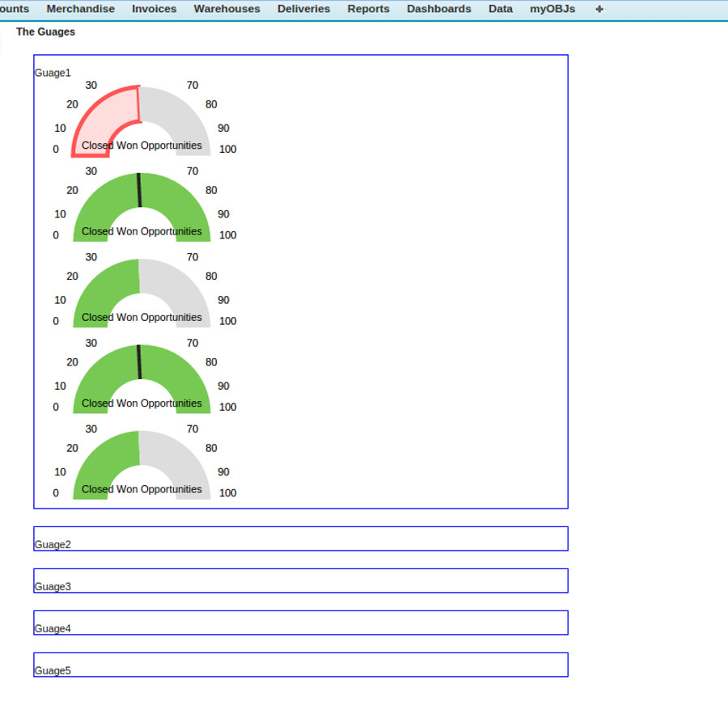Open the Dashboards tab
Viewport: 728px width, 701px height.
point(438,9)
